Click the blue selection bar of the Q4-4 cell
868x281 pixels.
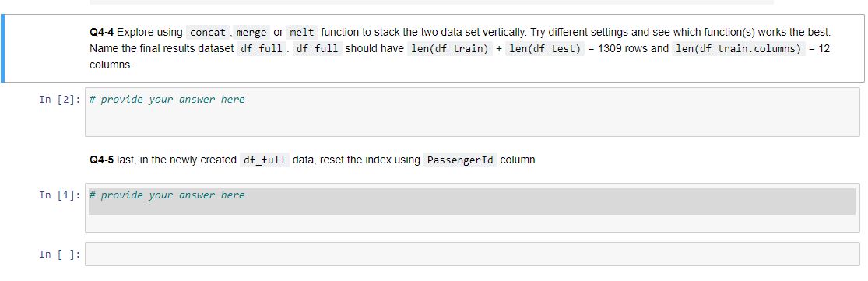[3, 48]
